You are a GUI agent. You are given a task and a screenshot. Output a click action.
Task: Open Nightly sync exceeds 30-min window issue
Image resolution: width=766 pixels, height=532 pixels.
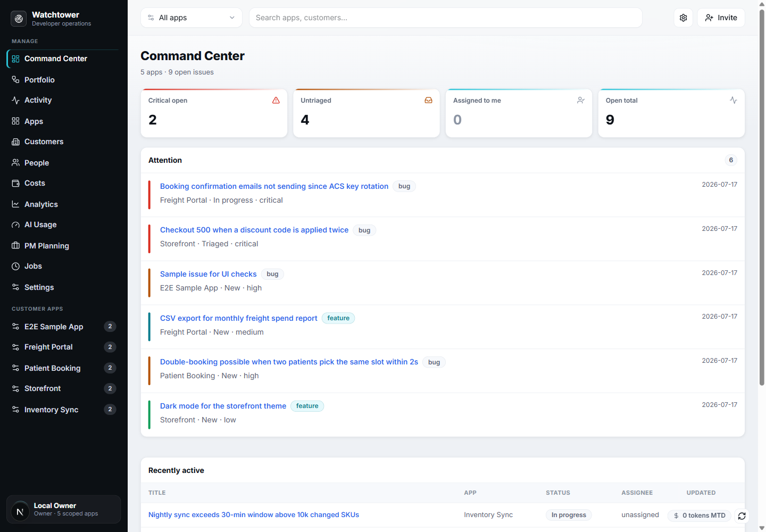(254, 514)
